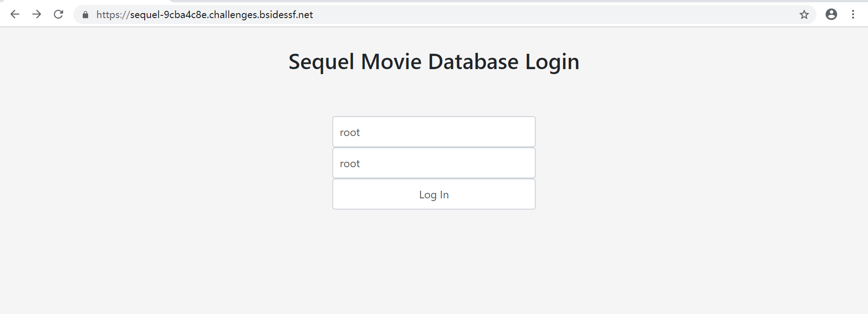Click blank space between heading and form
Image resolution: width=868 pixels, height=314 pixels.
click(434, 96)
